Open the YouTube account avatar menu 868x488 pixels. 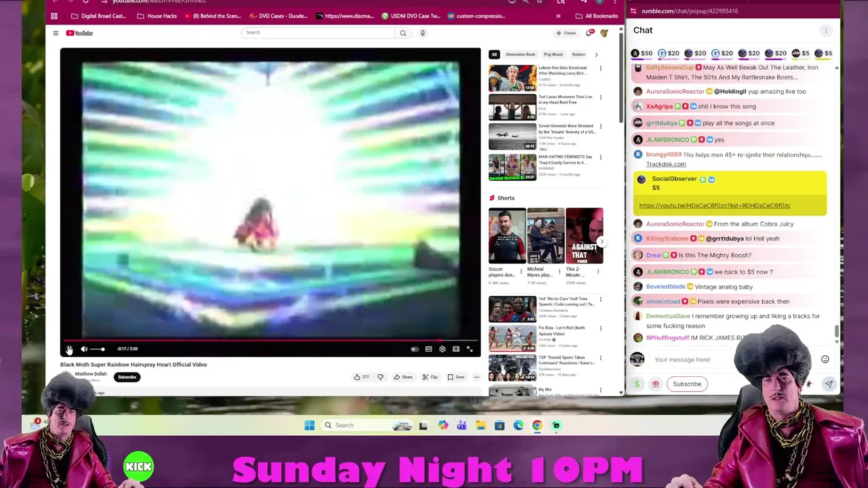604,33
